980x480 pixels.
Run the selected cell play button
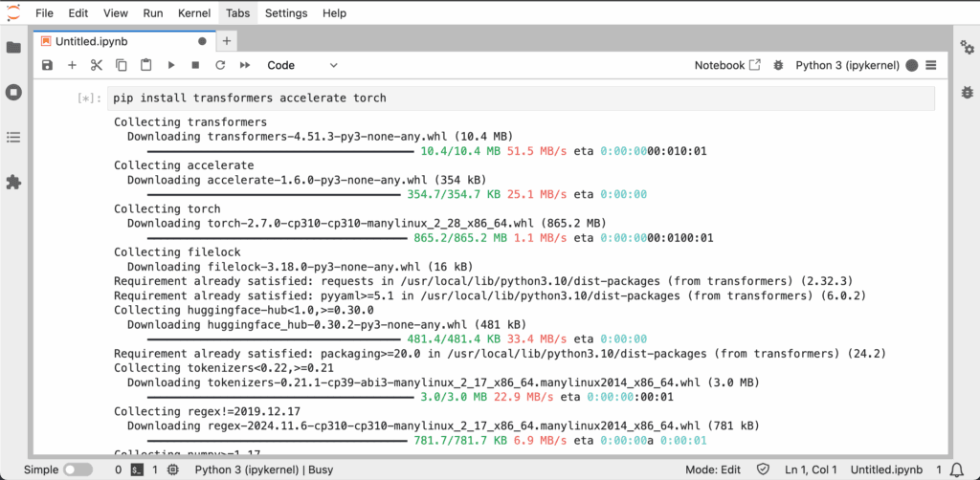coord(171,65)
